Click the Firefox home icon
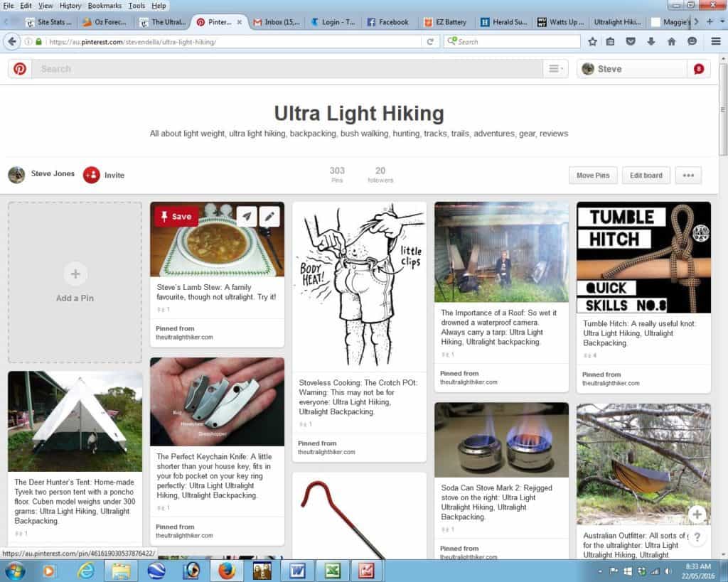728x582 pixels. pos(671,42)
